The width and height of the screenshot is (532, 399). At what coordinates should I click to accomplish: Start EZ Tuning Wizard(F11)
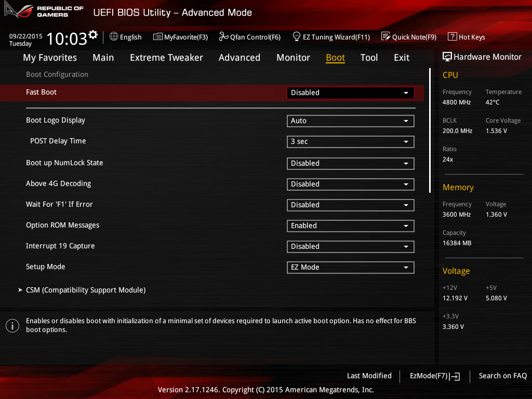(x=331, y=37)
